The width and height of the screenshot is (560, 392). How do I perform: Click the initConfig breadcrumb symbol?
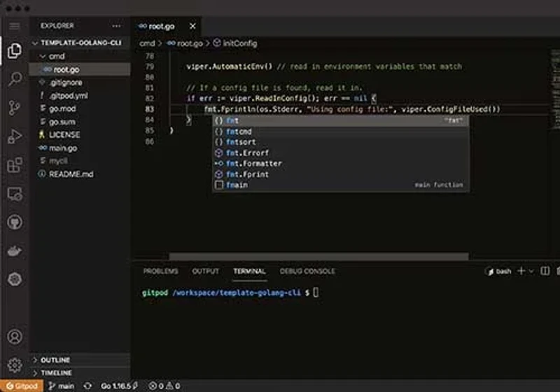[235, 43]
